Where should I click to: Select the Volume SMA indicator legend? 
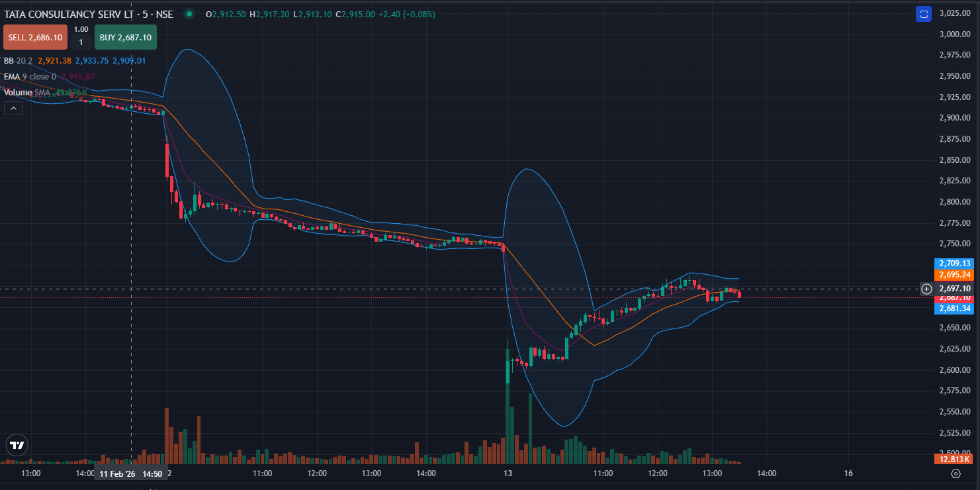[26, 93]
